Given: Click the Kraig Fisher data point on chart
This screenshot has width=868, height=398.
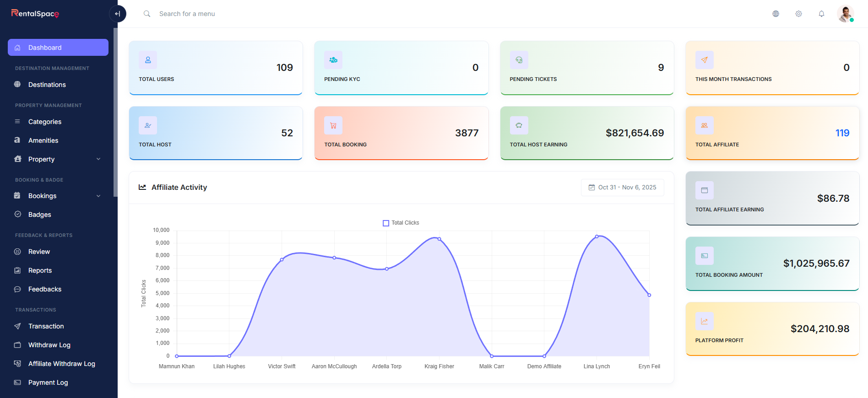Looking at the screenshot, I should coord(439,239).
